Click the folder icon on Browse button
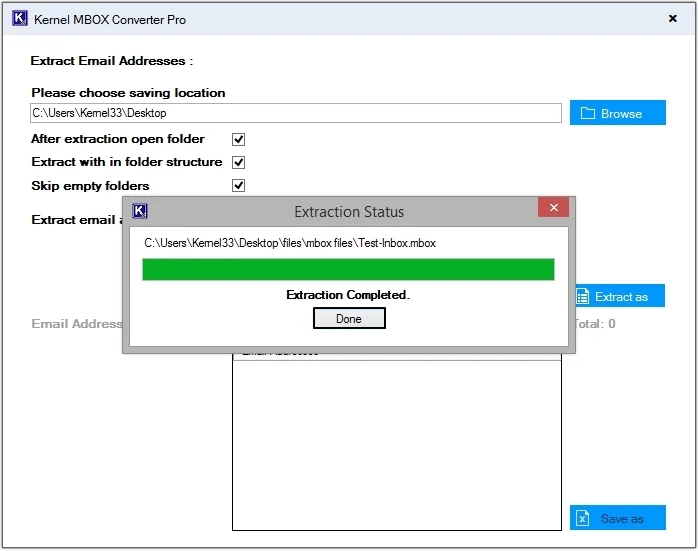 coord(588,113)
